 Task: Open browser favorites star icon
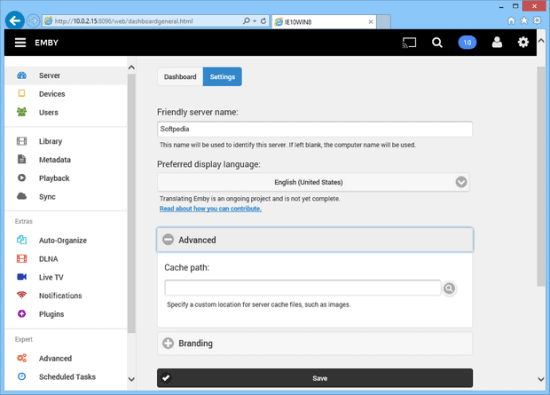click(524, 21)
